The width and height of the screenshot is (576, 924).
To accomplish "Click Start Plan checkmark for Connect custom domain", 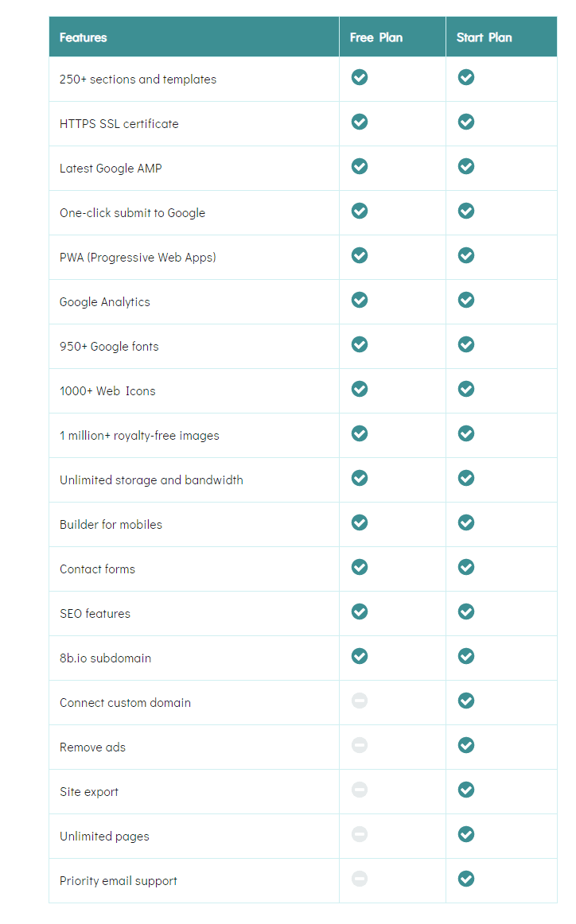I will point(466,701).
